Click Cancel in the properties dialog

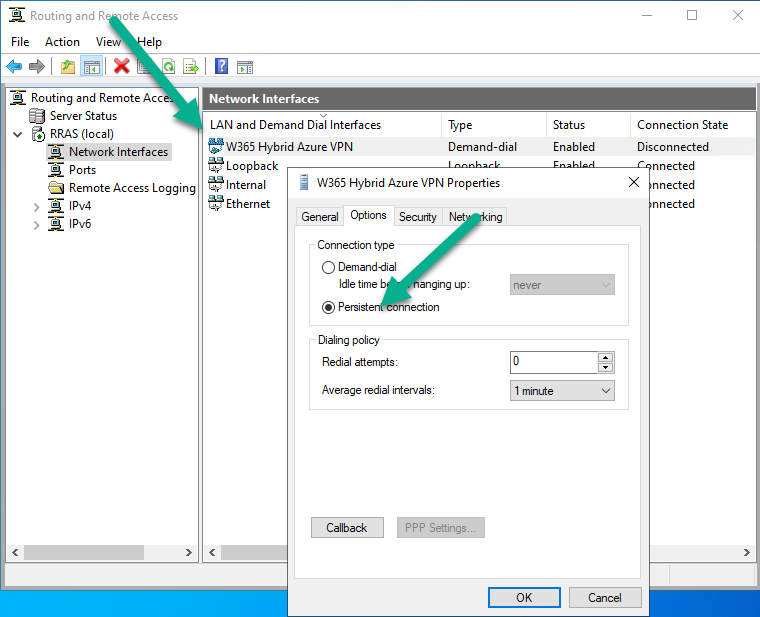click(x=605, y=597)
